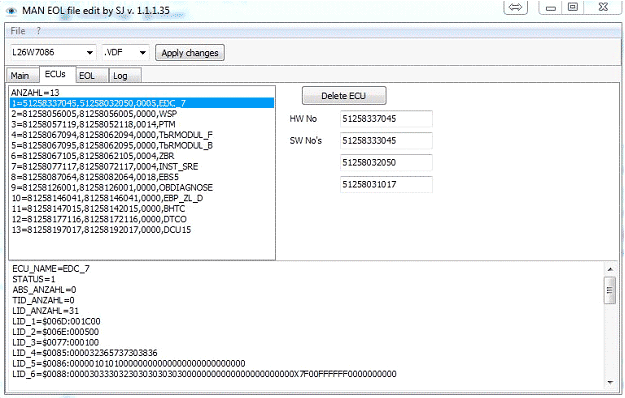Click the LID_4=$0085 line

coord(85,353)
